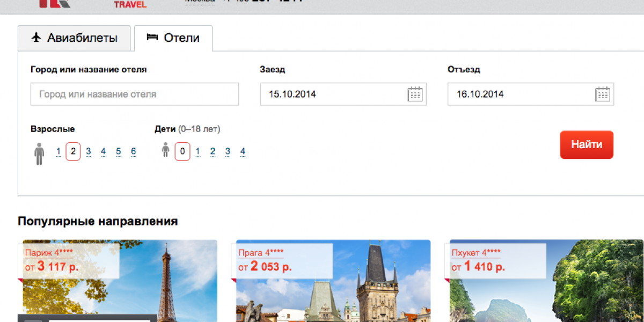Set children count to 2

point(213,151)
